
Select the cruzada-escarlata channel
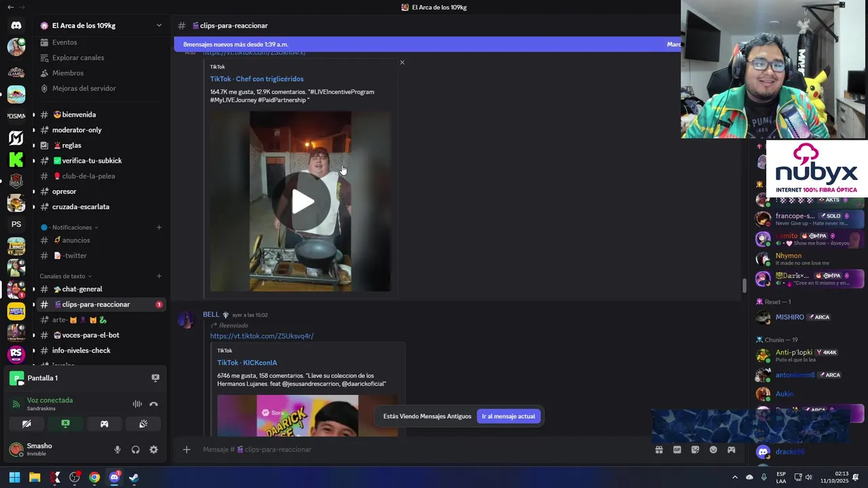102,207
